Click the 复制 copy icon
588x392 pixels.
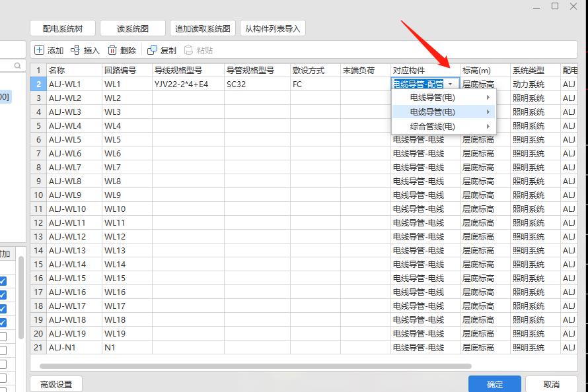pyautogui.click(x=152, y=50)
